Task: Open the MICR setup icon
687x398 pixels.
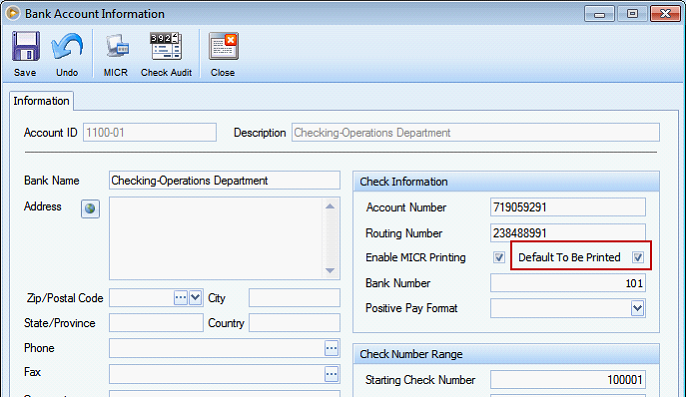Action: click(x=117, y=46)
